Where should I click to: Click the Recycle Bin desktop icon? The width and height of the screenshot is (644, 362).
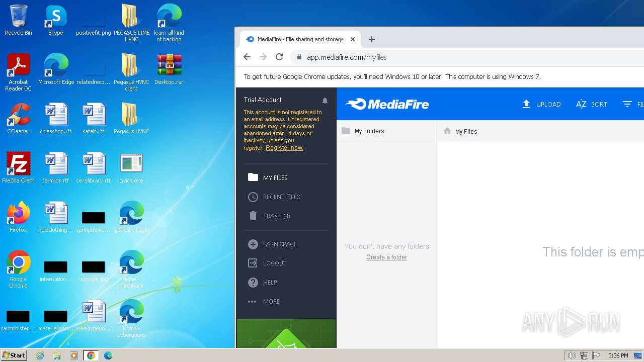[18, 20]
